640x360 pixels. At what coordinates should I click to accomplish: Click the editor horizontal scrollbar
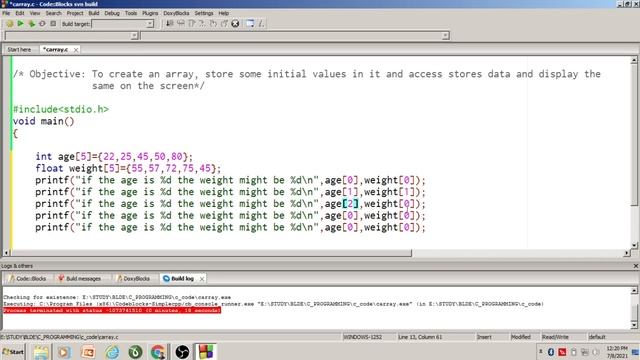pos(211,253)
